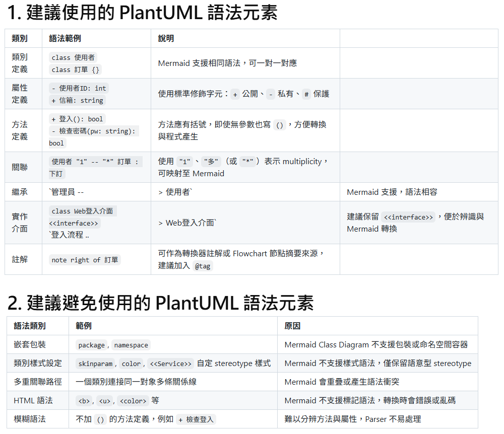Click the "屬性 定義" row label

pos(20,94)
